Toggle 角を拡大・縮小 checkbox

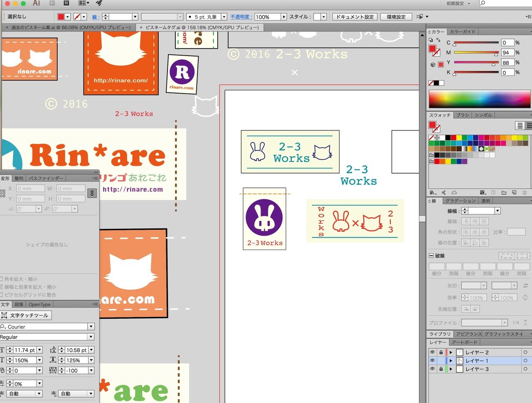point(1,279)
